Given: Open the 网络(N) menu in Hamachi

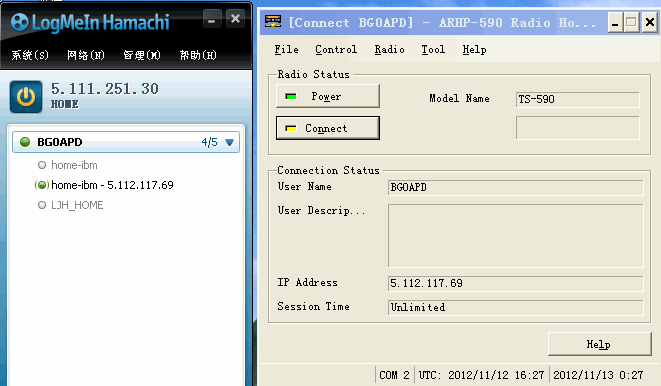Looking at the screenshot, I should [x=86, y=55].
